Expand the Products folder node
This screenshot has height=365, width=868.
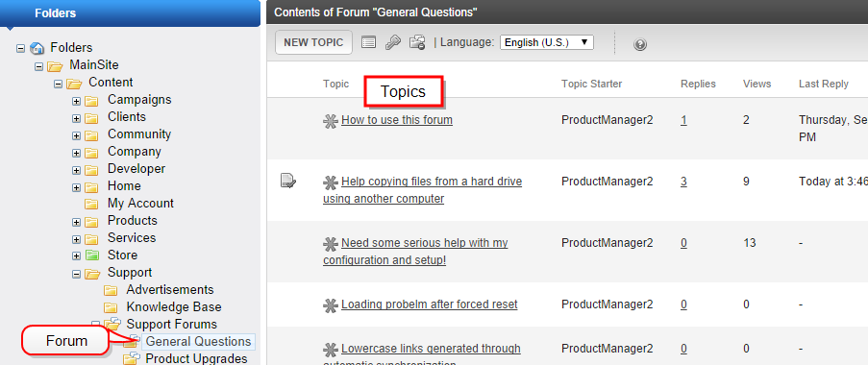pos(76,222)
